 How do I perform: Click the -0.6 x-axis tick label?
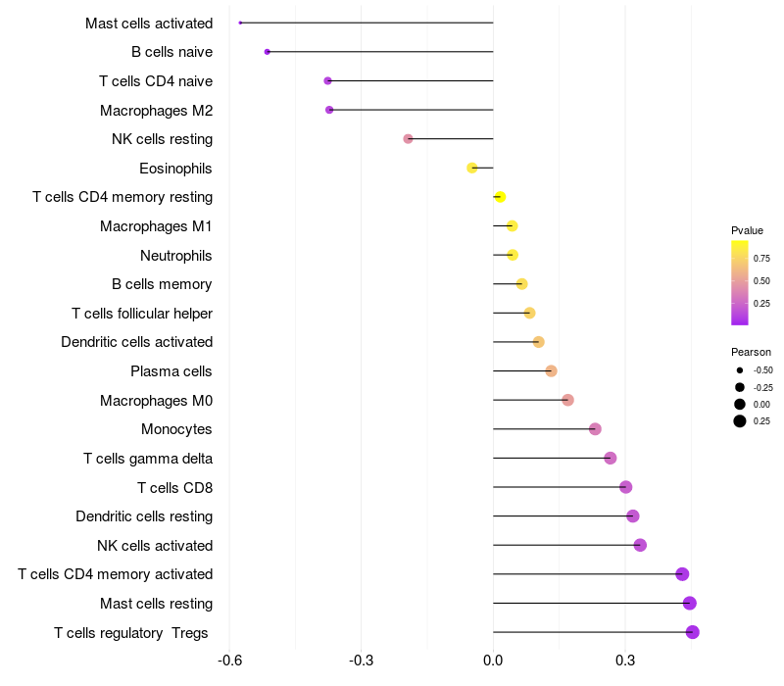(229, 660)
